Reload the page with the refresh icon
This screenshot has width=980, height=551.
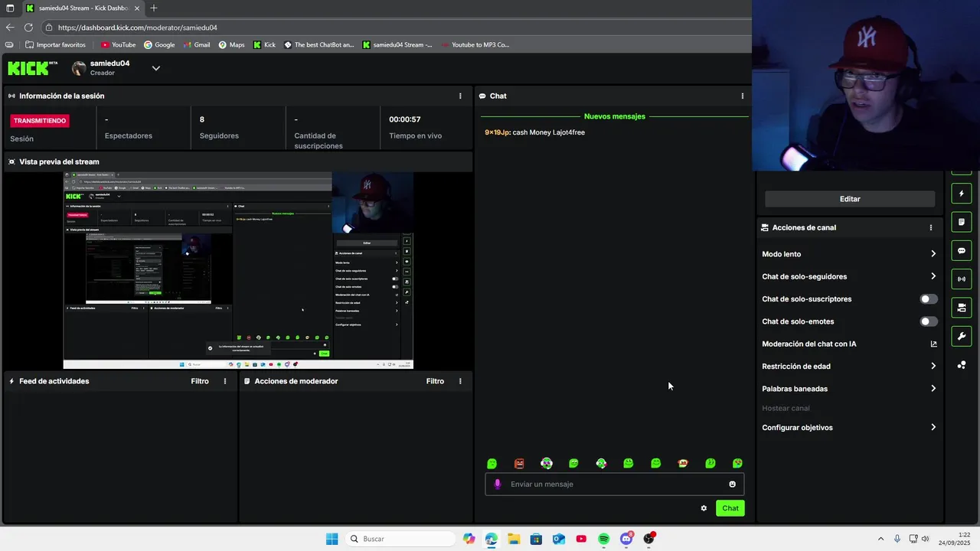(28, 28)
